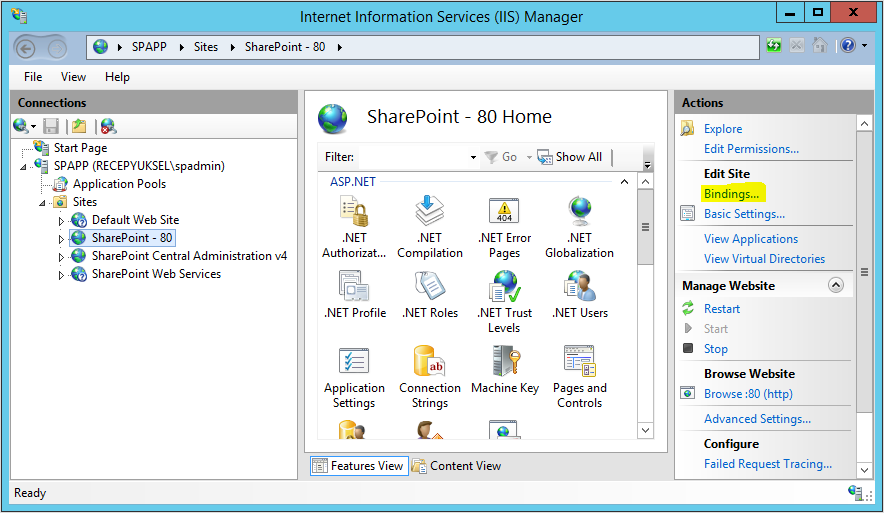This screenshot has height=513, width=884.
Task: Click the Stop square icon under Manage Website
Action: coord(688,348)
